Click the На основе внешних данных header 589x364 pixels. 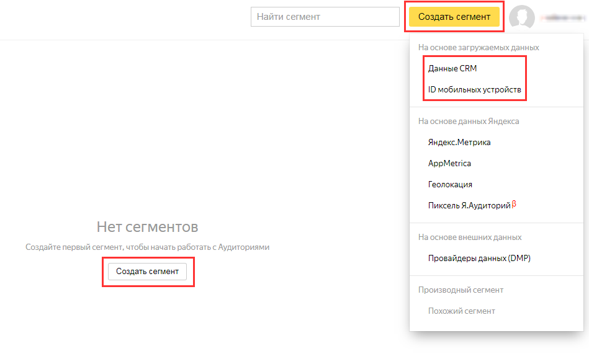tap(470, 237)
